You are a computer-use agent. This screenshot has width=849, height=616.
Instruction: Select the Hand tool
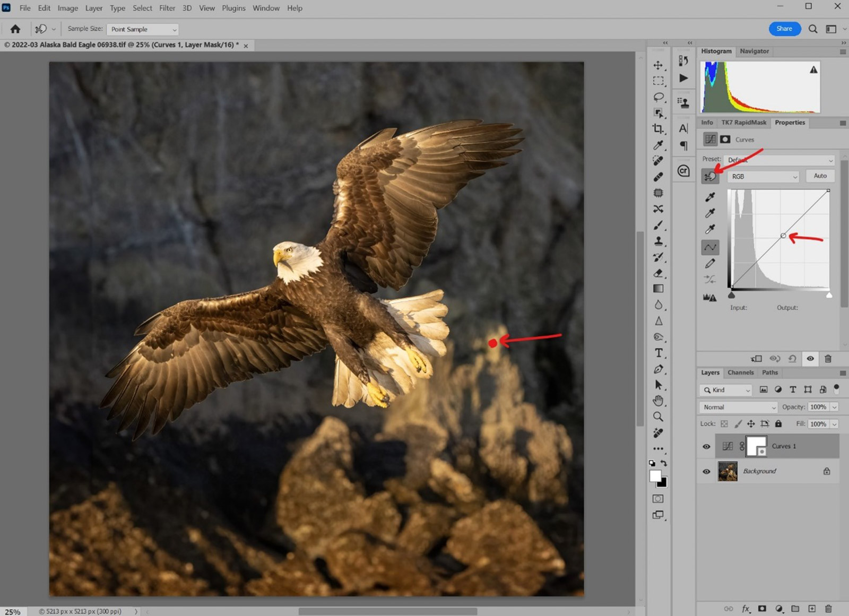coord(658,401)
